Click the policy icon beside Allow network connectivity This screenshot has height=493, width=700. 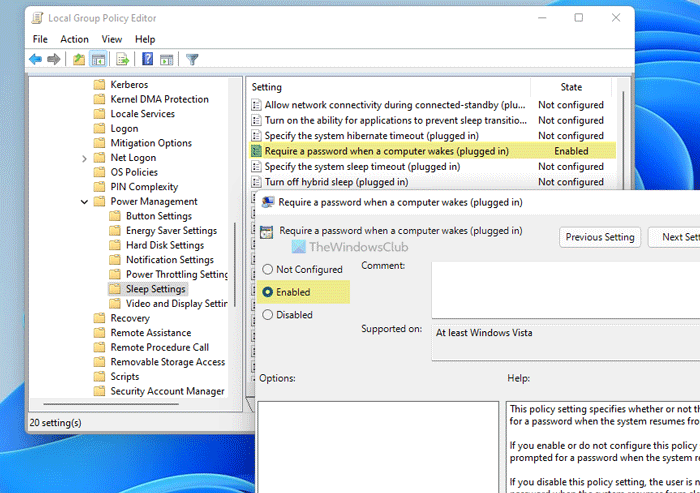click(x=256, y=105)
